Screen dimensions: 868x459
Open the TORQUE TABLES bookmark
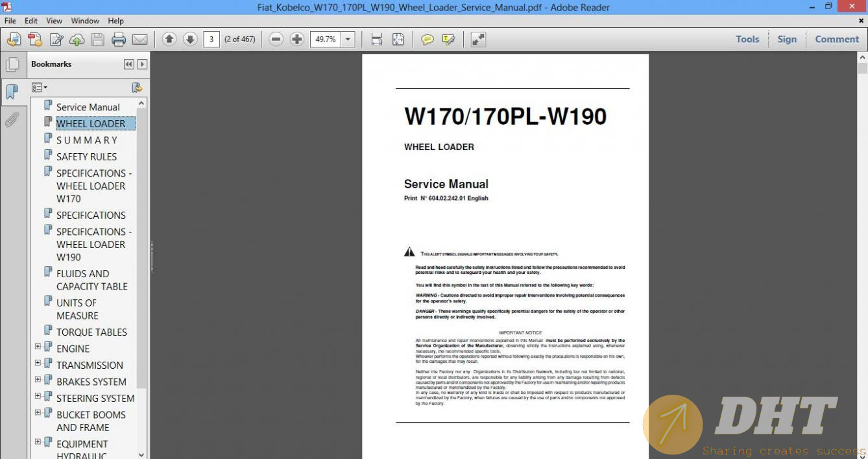tap(91, 332)
